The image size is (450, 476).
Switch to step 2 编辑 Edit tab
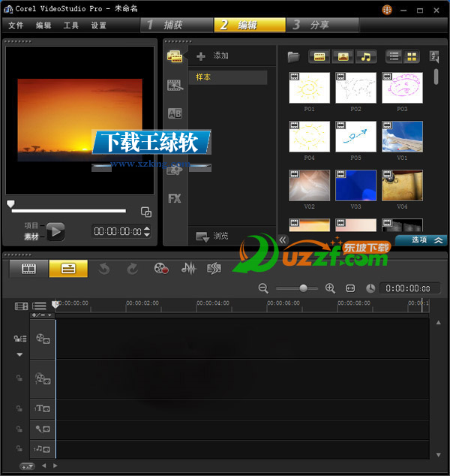coord(250,25)
